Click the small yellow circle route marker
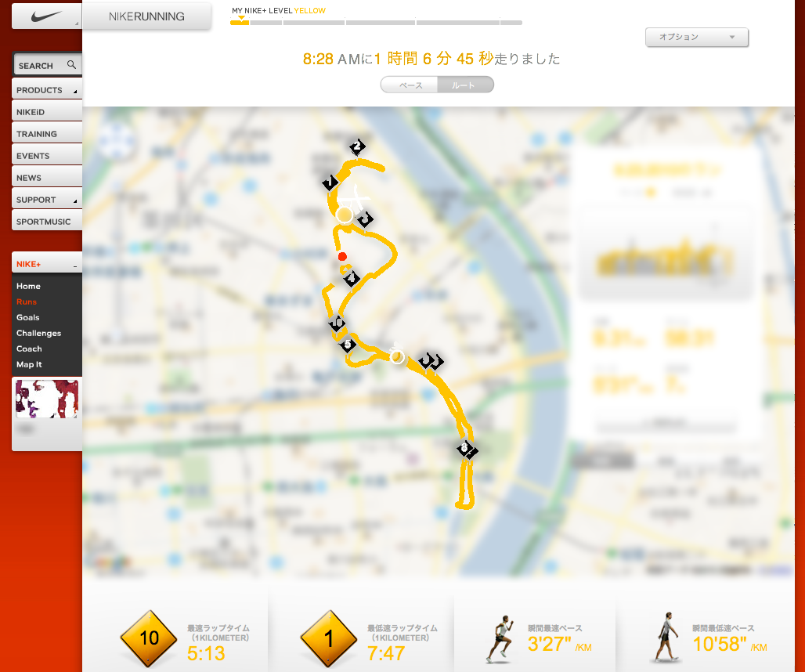The width and height of the screenshot is (805, 672). tap(397, 357)
